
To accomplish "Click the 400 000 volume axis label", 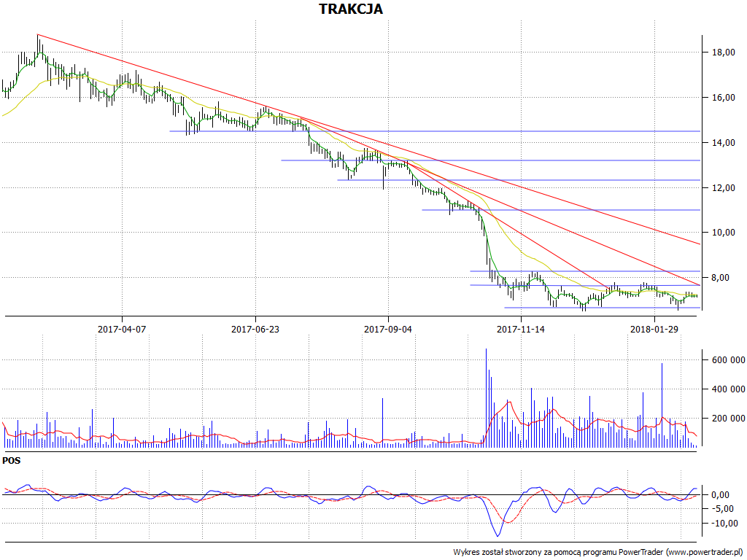I will pyautogui.click(x=729, y=389).
